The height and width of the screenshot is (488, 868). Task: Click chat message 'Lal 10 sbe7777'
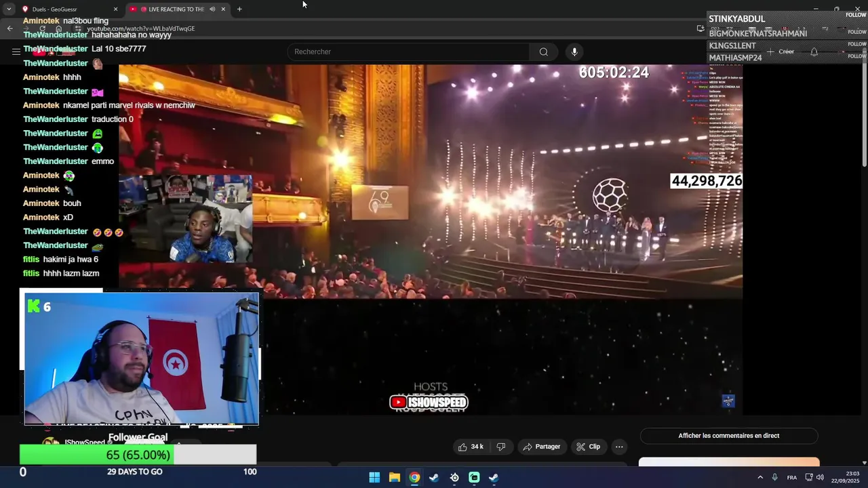tap(119, 49)
